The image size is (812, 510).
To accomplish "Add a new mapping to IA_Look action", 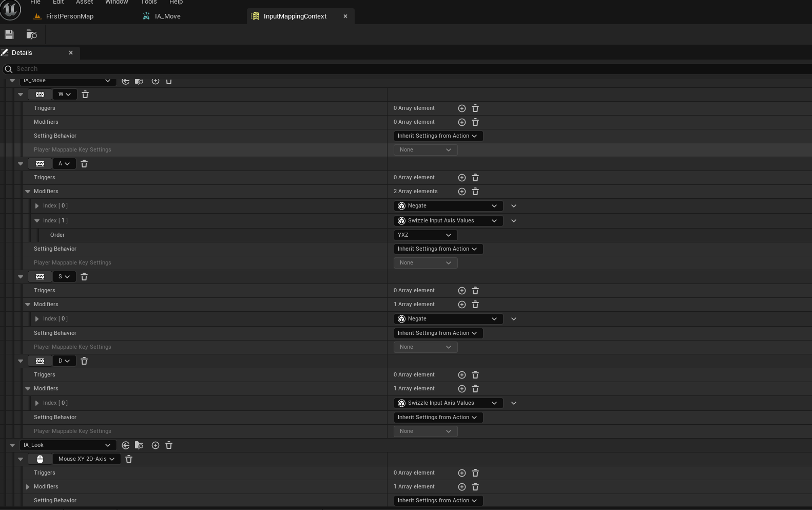I will [x=155, y=445].
